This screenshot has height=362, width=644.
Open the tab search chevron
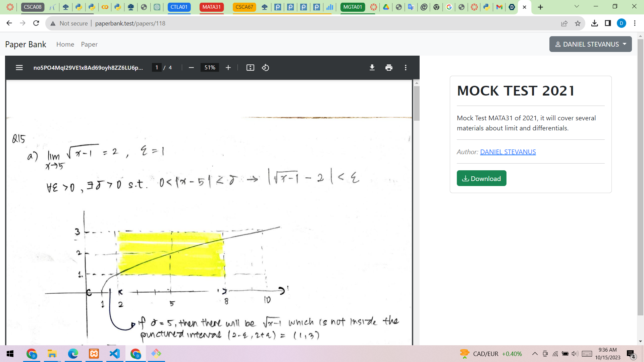point(577,6)
